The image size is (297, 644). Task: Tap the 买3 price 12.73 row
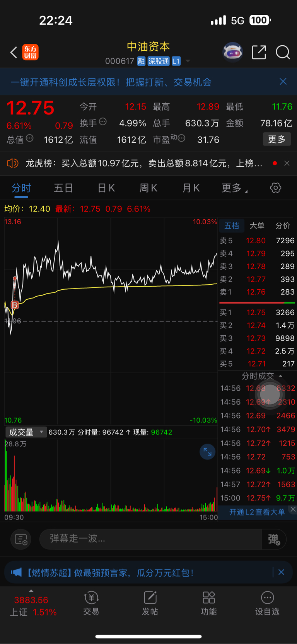(x=257, y=338)
